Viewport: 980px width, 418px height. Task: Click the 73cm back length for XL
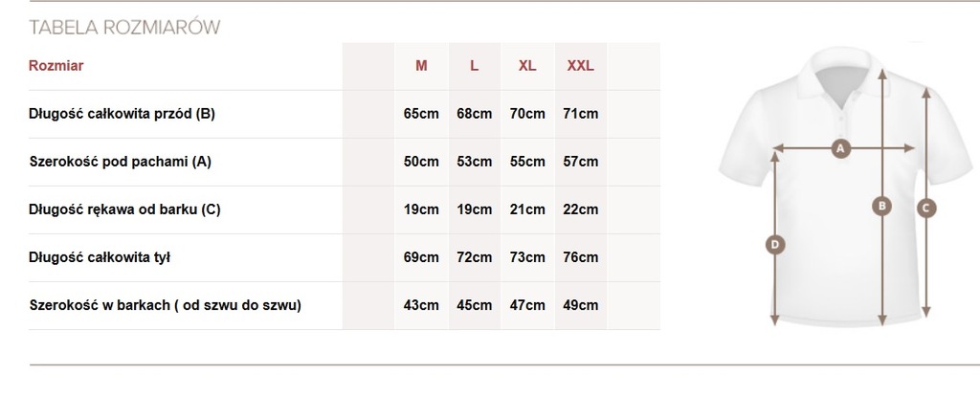[527, 257]
